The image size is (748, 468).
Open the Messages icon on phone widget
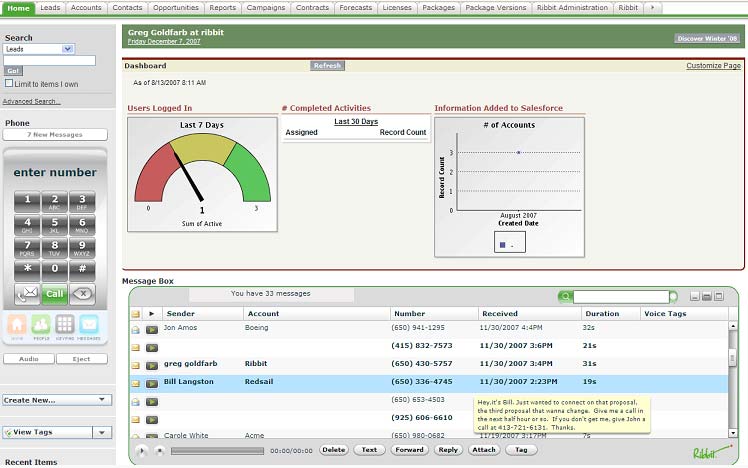click(89, 324)
